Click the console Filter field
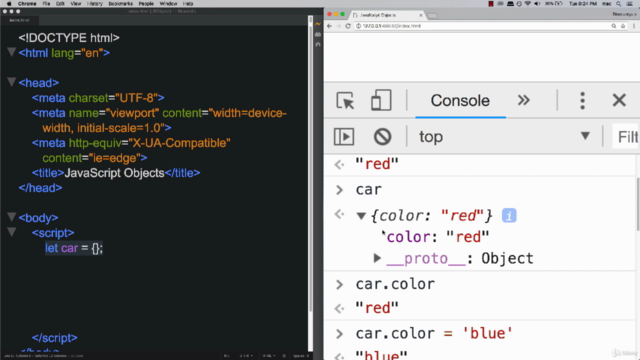This screenshot has height=360, width=640. (626, 137)
